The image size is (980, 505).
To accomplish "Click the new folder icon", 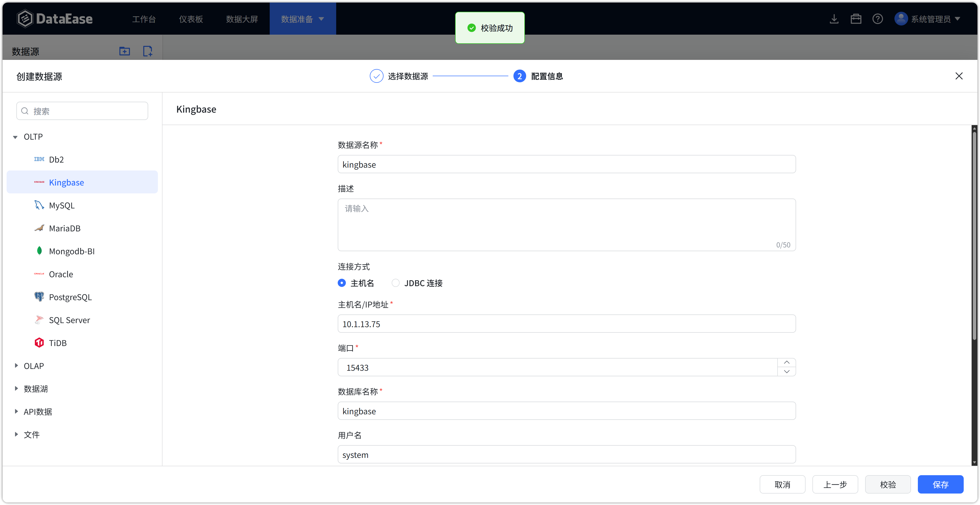I will pyautogui.click(x=124, y=51).
